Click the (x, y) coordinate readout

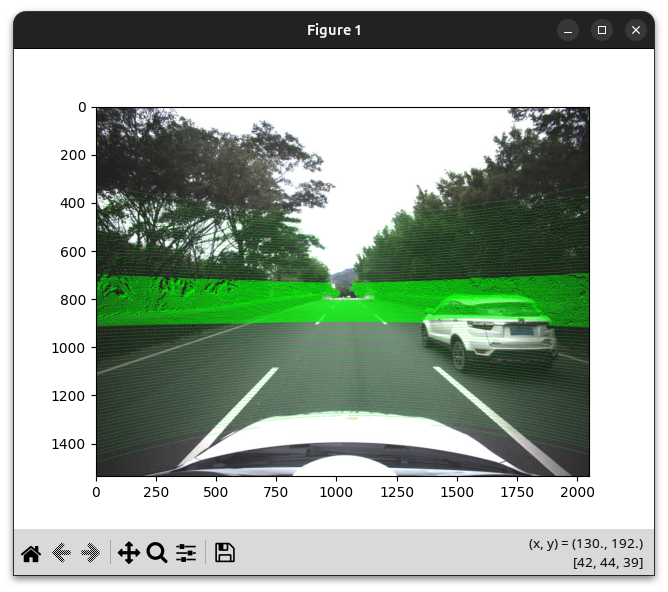coord(585,543)
